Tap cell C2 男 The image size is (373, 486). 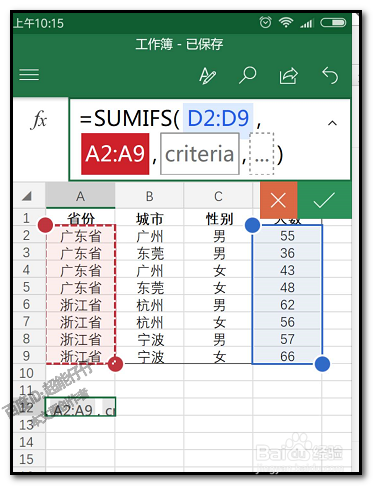point(219,236)
